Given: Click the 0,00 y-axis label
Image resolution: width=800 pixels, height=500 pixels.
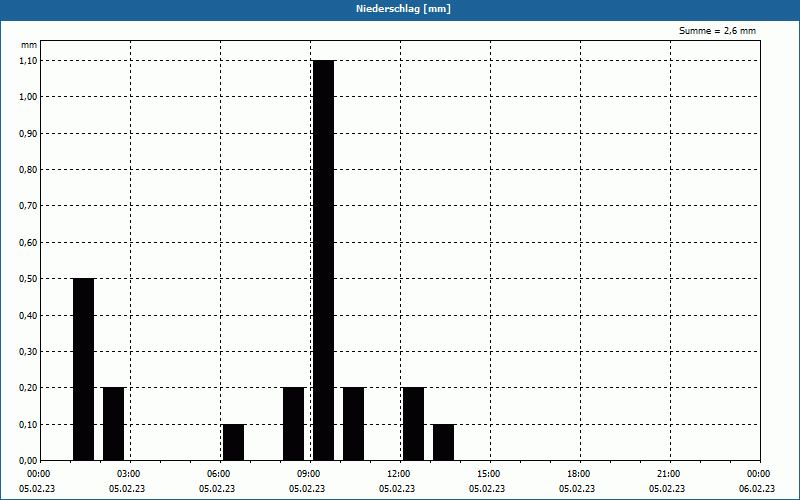Looking at the screenshot, I should pos(28,461).
